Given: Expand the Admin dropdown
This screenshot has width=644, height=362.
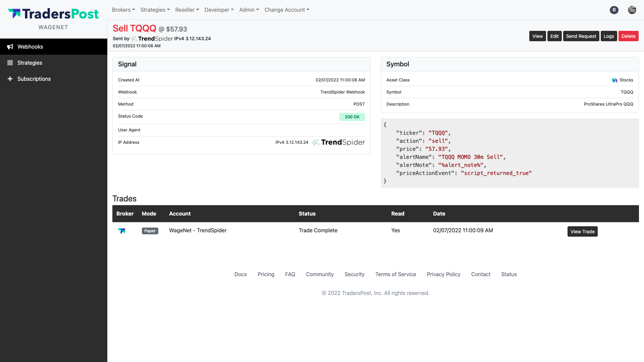Looking at the screenshot, I should 249,10.
